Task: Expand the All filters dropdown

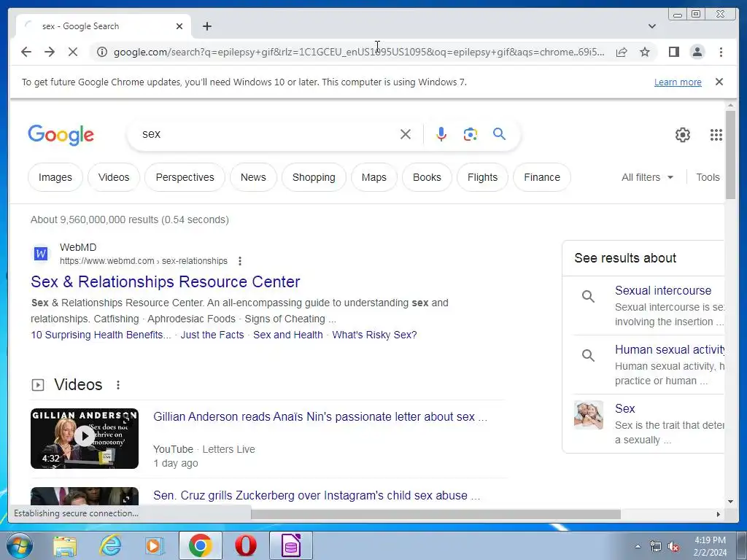Action: click(x=647, y=177)
